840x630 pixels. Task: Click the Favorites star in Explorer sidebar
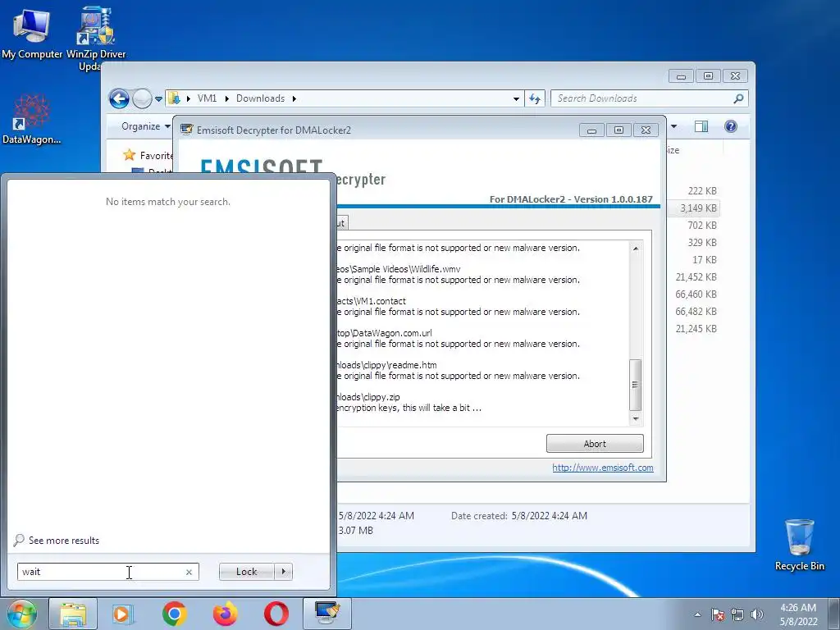tap(129, 155)
